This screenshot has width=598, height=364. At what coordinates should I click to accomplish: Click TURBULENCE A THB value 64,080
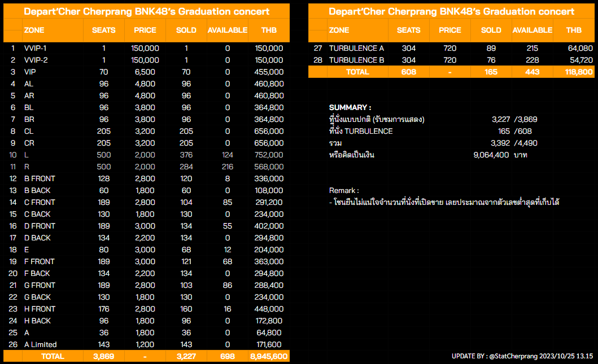(x=580, y=49)
